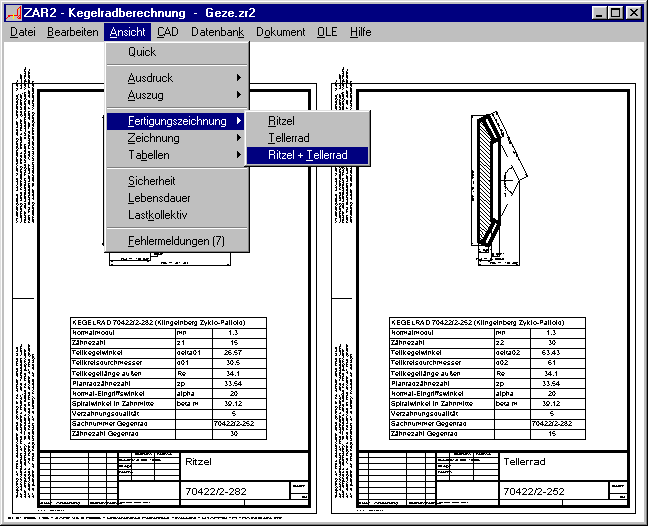Open the Dokument menu
The image size is (648, 526).
[280, 32]
